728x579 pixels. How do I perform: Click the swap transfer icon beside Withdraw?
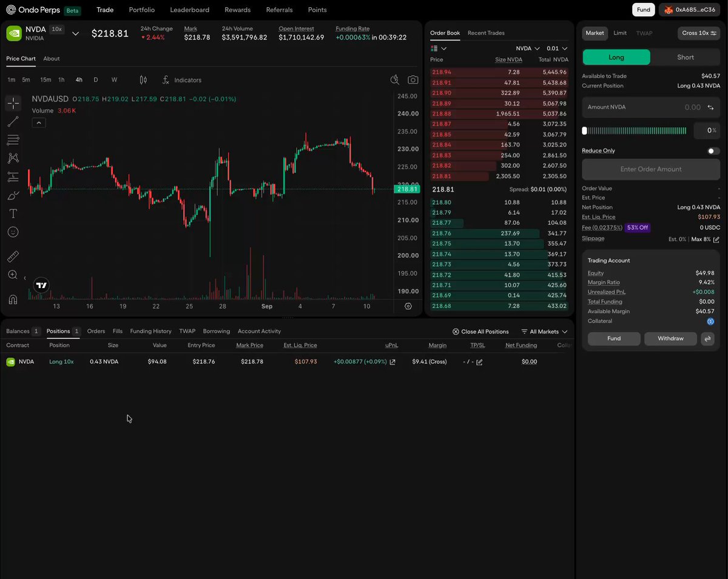tap(707, 338)
